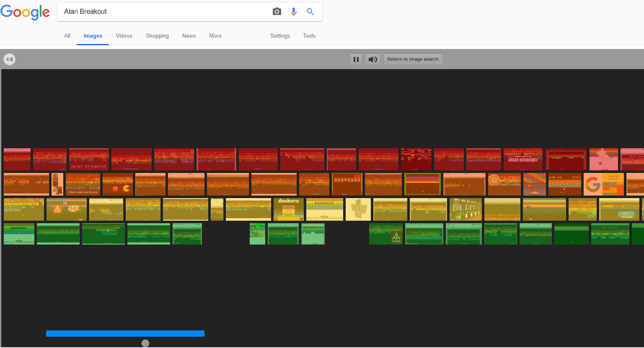The width and height of the screenshot is (644, 348).
Task: Open the Tools menu
Action: pos(309,36)
